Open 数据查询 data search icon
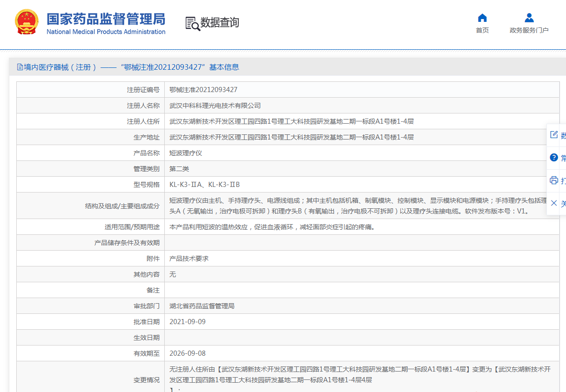566x392 pixels. (x=193, y=23)
